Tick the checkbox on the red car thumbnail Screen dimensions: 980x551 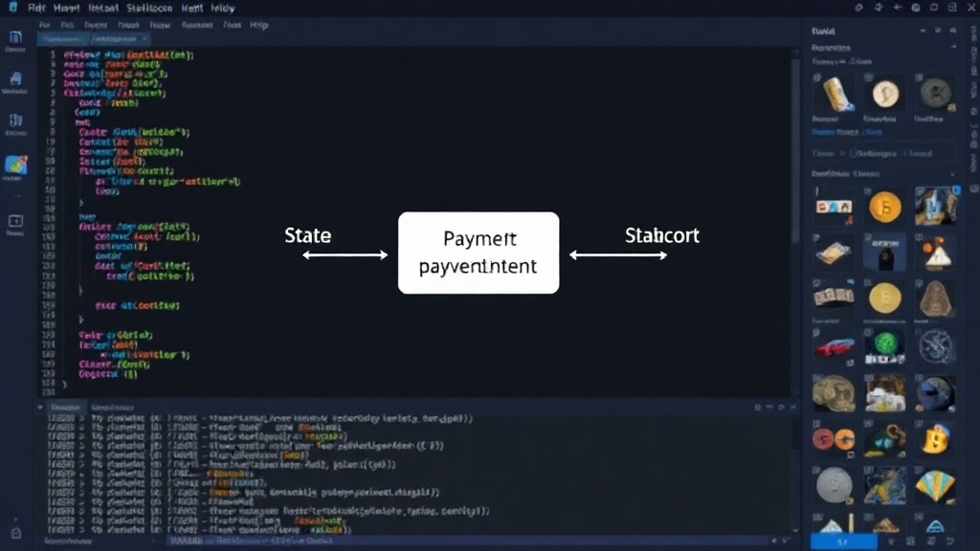coord(817,334)
